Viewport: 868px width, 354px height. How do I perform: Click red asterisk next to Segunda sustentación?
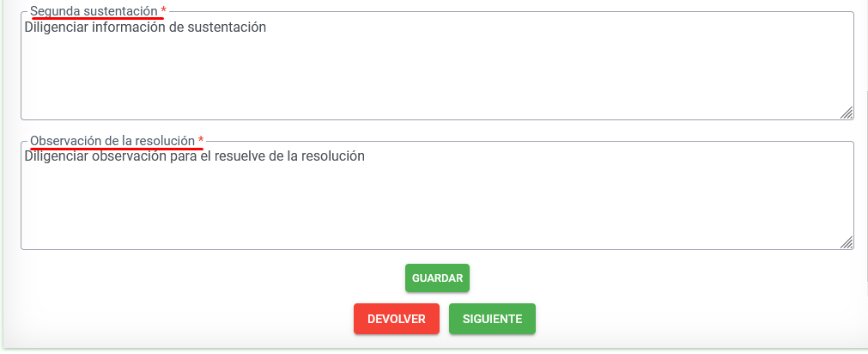(x=163, y=11)
